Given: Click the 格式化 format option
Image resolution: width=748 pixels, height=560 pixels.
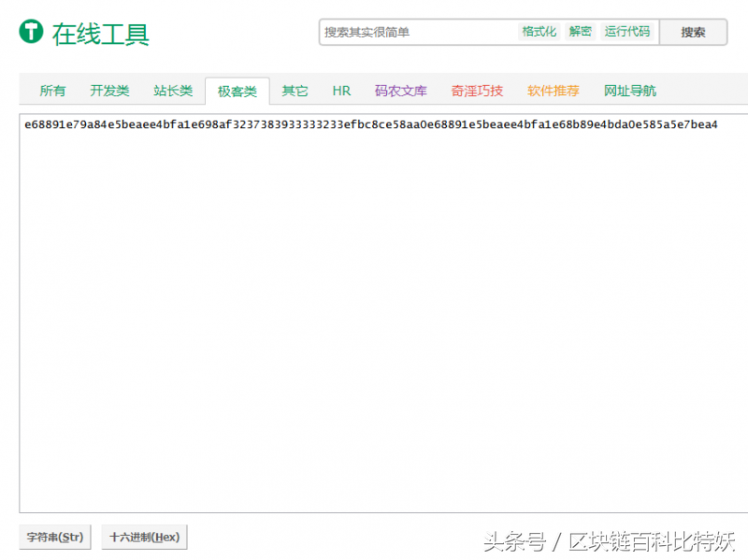Looking at the screenshot, I should (539, 31).
